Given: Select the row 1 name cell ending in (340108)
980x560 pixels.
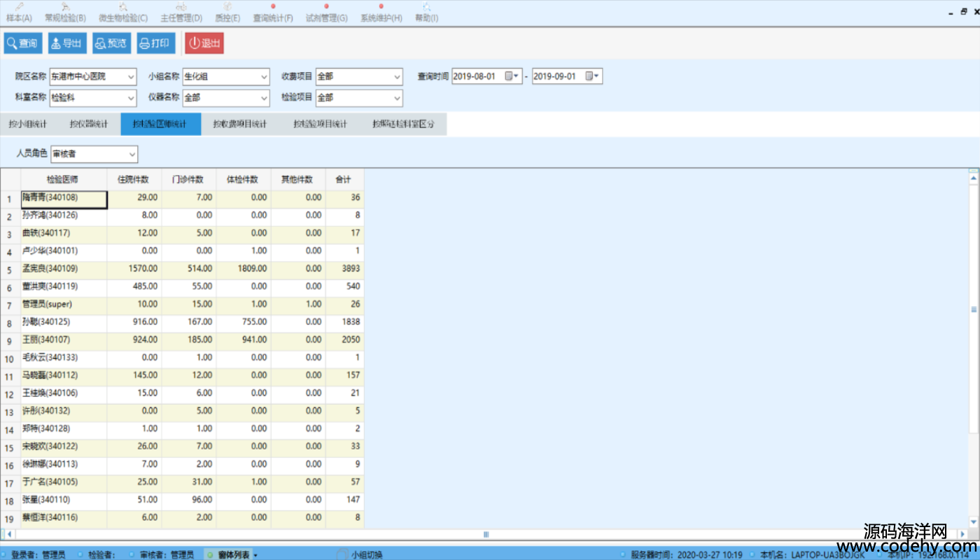Looking at the screenshot, I should (64, 199).
